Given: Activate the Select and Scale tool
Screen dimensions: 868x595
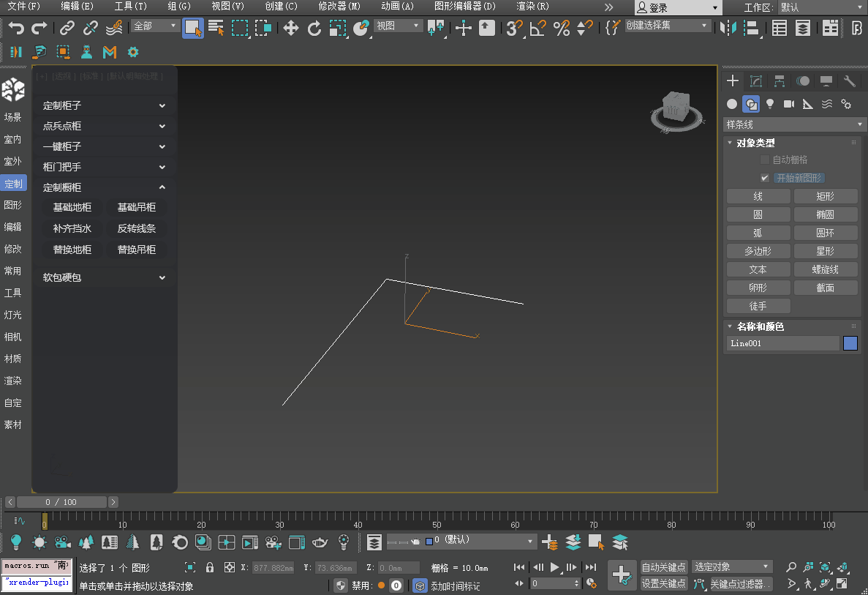Looking at the screenshot, I should click(x=337, y=28).
